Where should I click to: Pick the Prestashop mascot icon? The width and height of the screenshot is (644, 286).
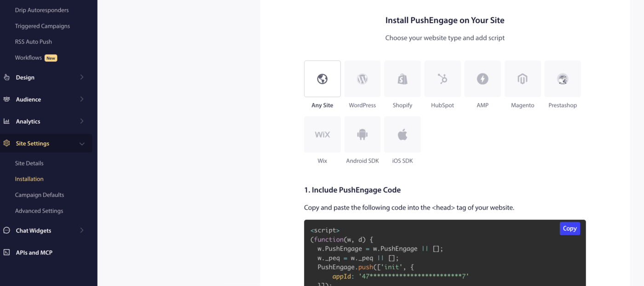pyautogui.click(x=563, y=79)
